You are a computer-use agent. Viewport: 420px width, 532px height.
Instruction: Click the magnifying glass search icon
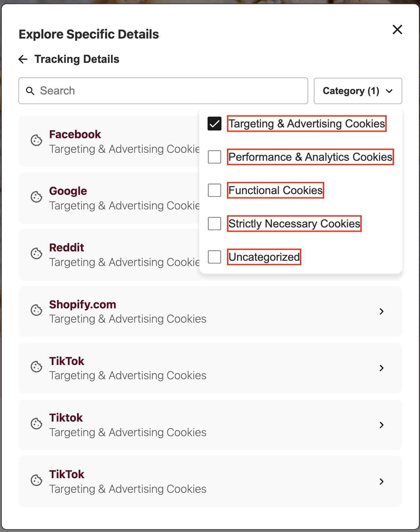tap(30, 91)
